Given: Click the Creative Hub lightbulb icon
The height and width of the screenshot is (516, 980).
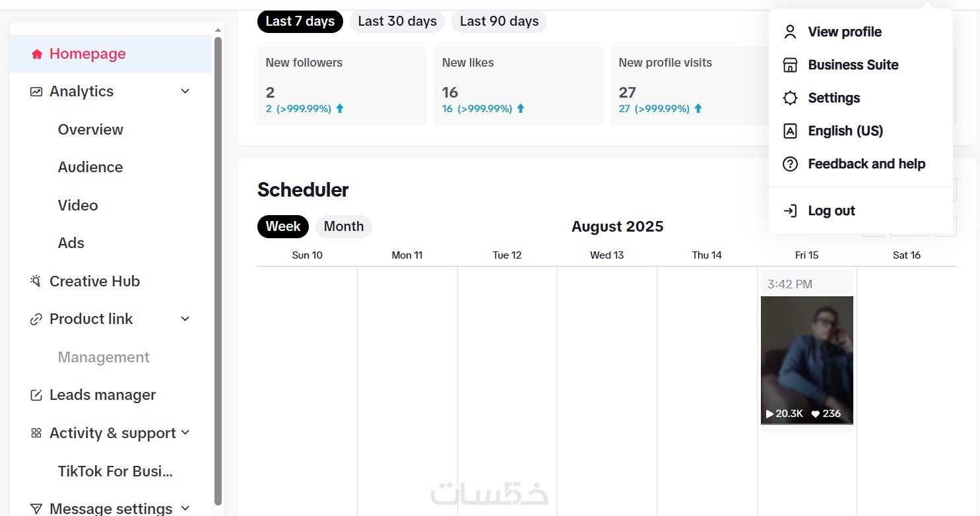Looking at the screenshot, I should point(36,281).
